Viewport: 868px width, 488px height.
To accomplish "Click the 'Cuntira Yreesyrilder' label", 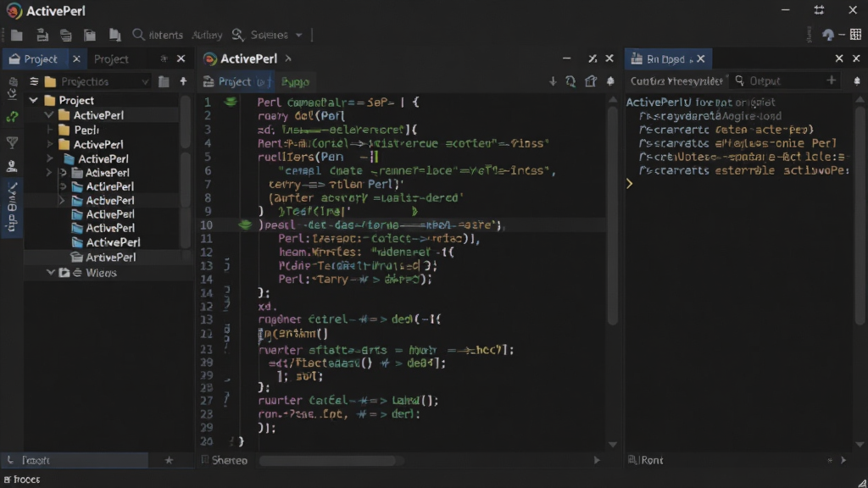I will click(676, 80).
